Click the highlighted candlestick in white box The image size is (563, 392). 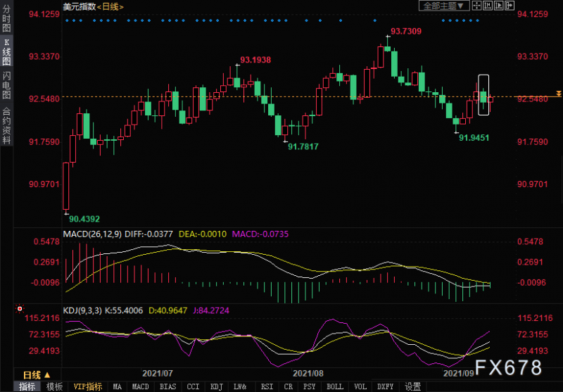483,95
